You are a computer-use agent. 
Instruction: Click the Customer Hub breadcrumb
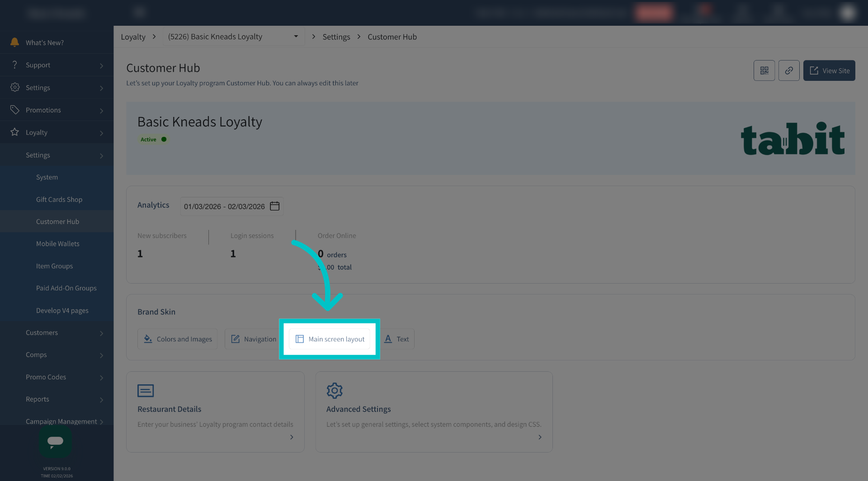(x=392, y=37)
